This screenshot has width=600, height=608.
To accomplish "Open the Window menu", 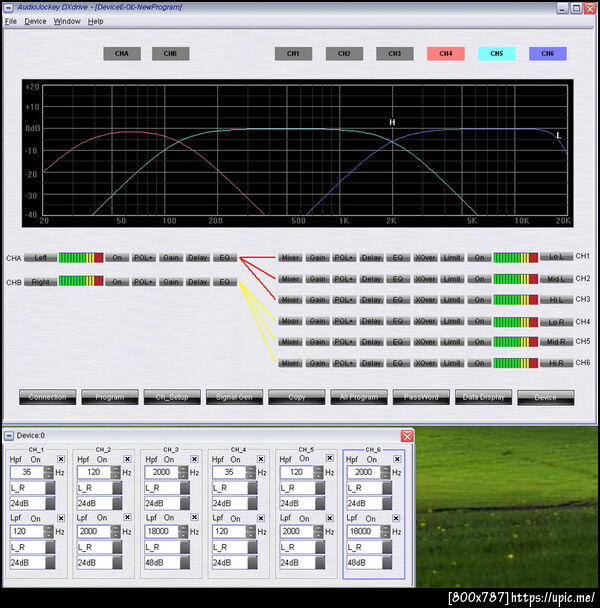I will pos(67,21).
